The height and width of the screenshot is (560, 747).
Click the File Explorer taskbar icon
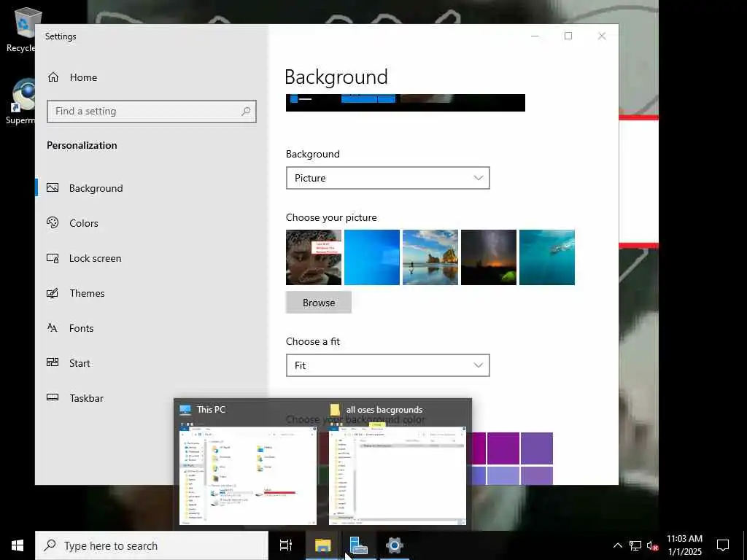tap(322, 545)
